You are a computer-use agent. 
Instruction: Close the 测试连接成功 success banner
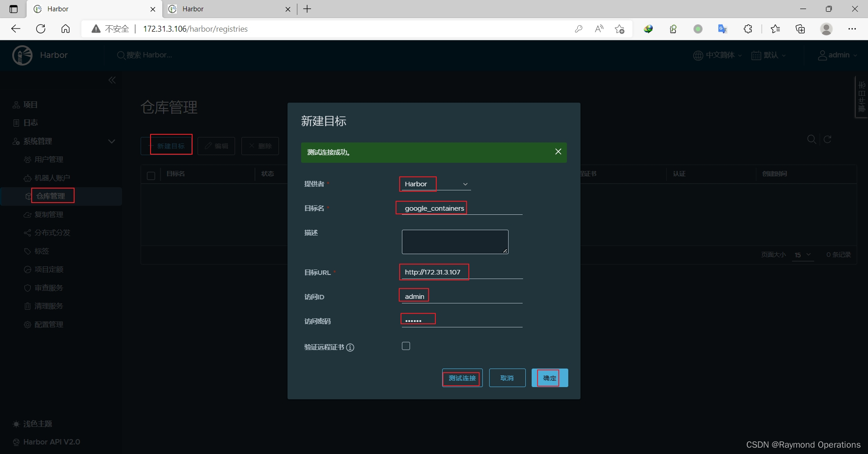(558, 151)
